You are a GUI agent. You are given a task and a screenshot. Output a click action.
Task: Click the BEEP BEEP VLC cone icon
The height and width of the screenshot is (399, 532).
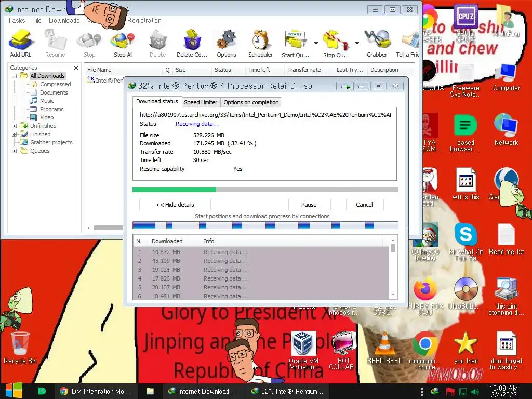click(x=385, y=348)
